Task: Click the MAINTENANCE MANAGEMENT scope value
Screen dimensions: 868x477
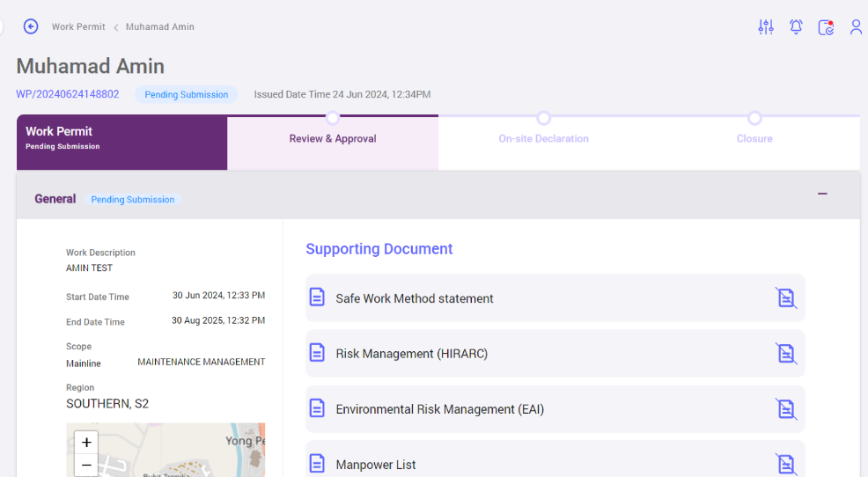Action: (202, 362)
